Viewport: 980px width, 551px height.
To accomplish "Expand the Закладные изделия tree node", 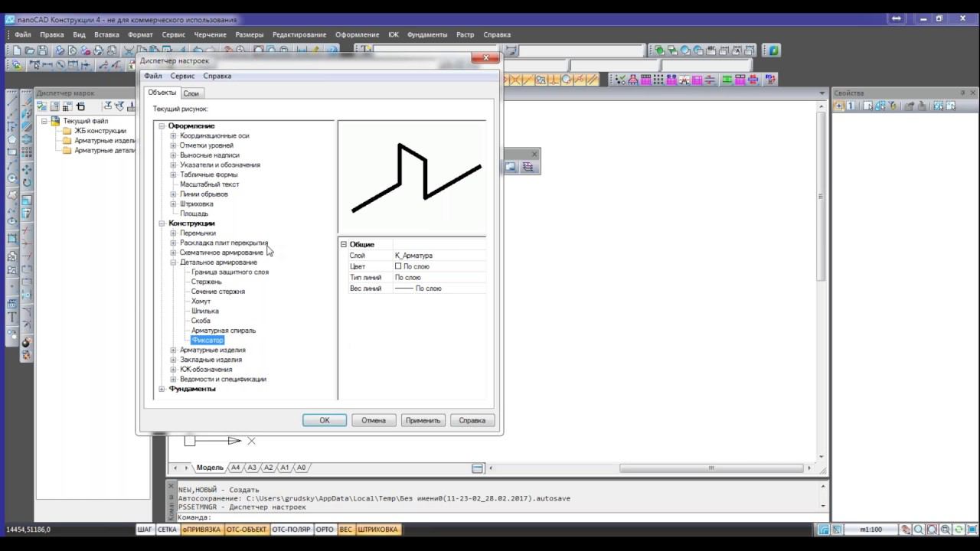I will [x=173, y=360].
